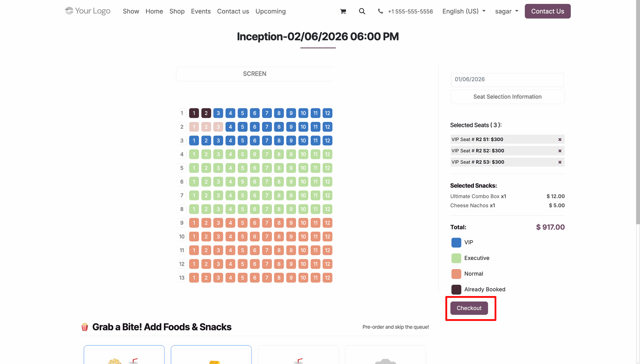Select Normal seat 1 in row 11
The height and width of the screenshot is (364, 640).
click(194, 250)
